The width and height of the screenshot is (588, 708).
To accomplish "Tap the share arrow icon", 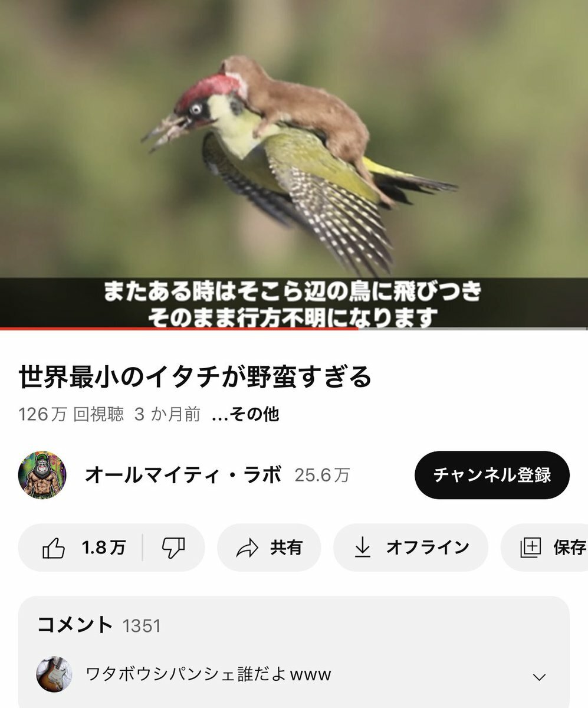I will click(247, 548).
